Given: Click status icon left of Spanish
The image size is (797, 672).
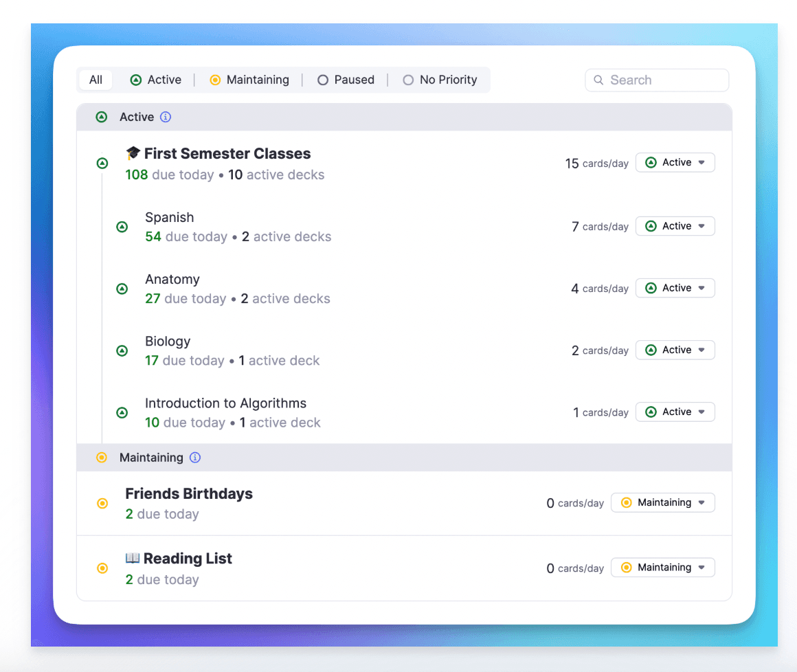Looking at the screenshot, I should 122,227.
